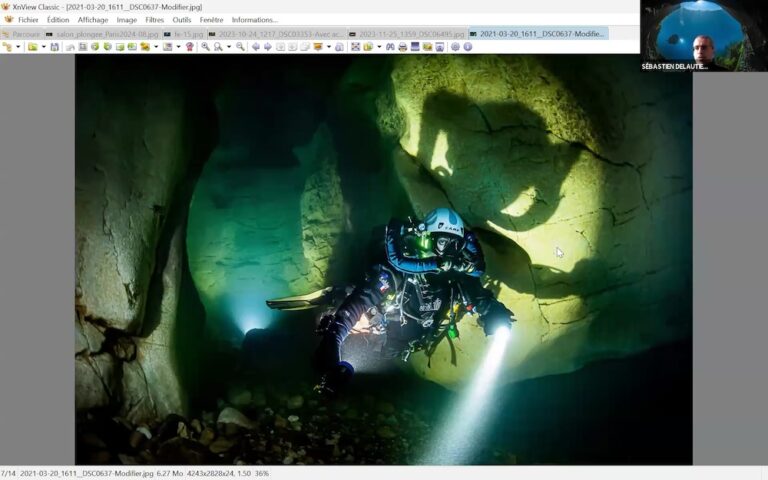Go to next image with right arrow

point(268,47)
